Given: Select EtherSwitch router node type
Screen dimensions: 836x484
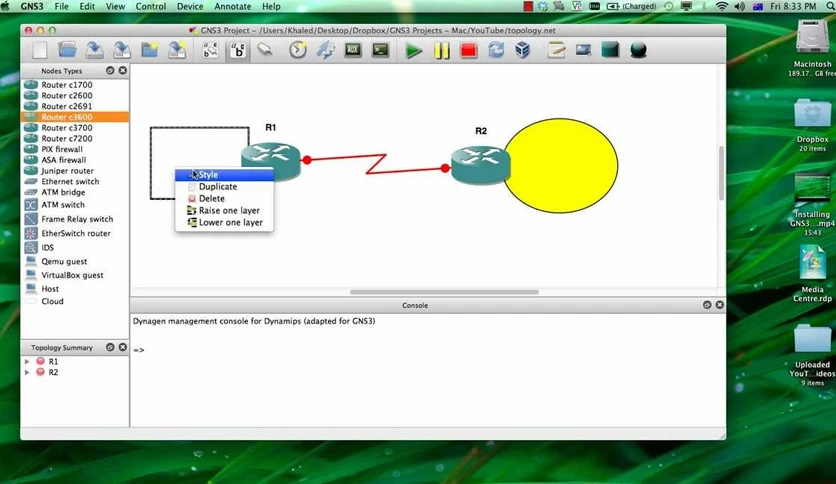Looking at the screenshot, I should [x=75, y=233].
